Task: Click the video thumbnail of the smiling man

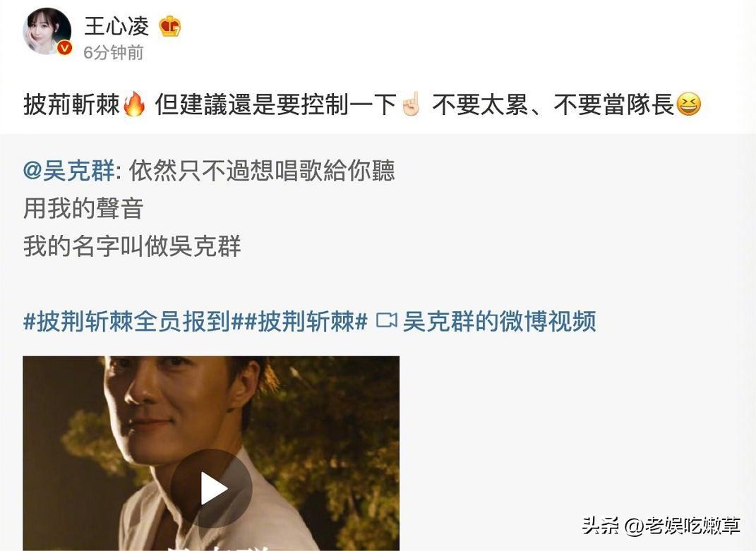Action: pyautogui.click(x=211, y=453)
